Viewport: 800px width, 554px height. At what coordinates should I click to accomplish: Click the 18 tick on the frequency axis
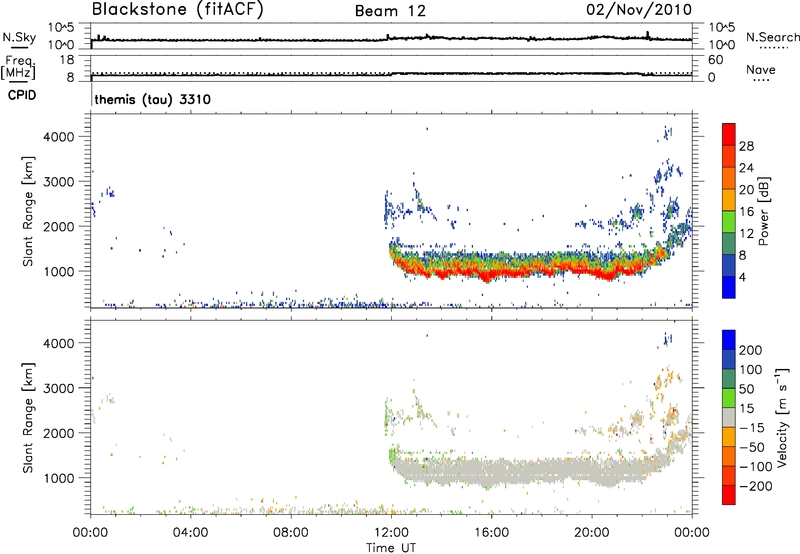(x=67, y=60)
